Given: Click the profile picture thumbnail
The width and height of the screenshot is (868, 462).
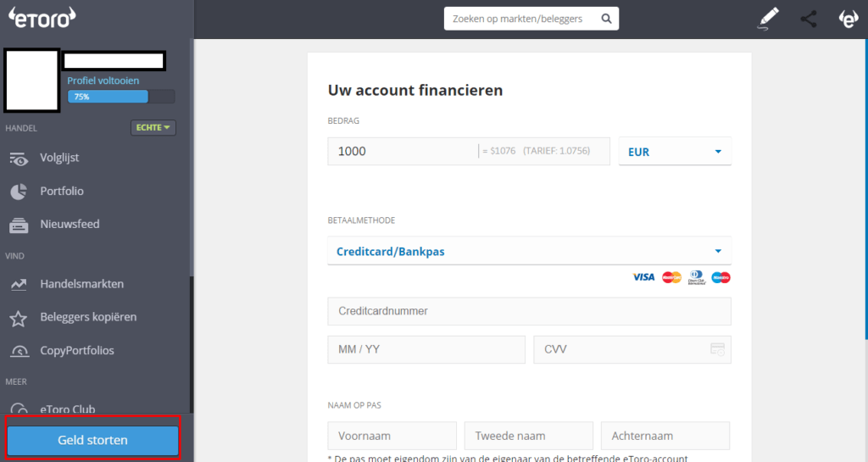Looking at the screenshot, I should (31, 81).
